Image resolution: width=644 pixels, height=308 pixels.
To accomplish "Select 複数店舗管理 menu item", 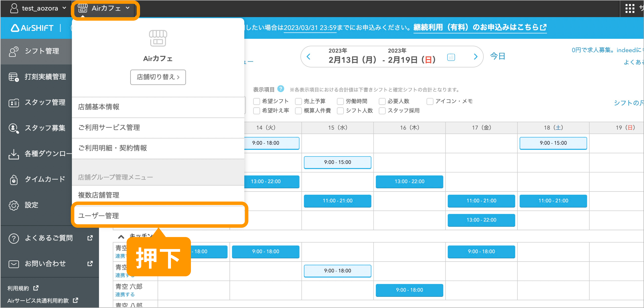I will [158, 195].
